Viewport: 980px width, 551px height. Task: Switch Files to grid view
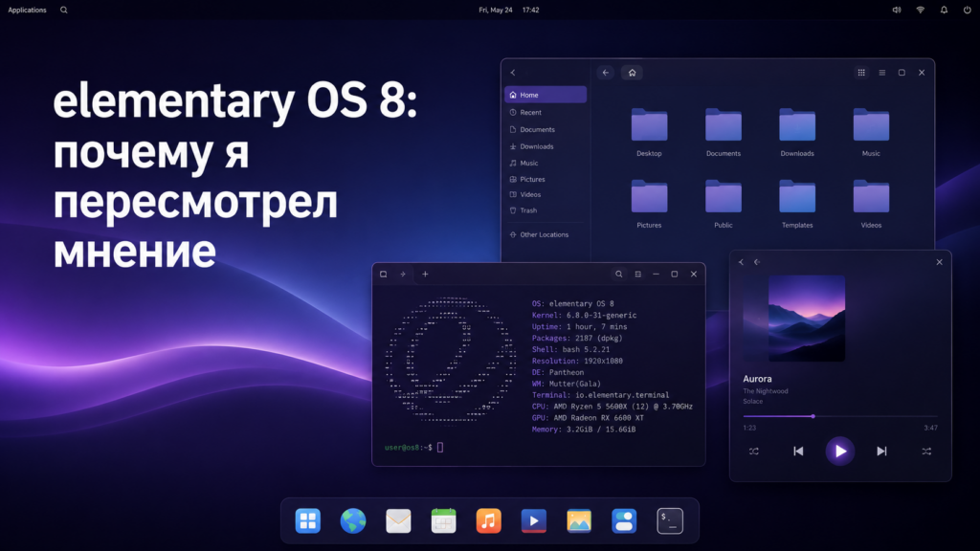[861, 73]
